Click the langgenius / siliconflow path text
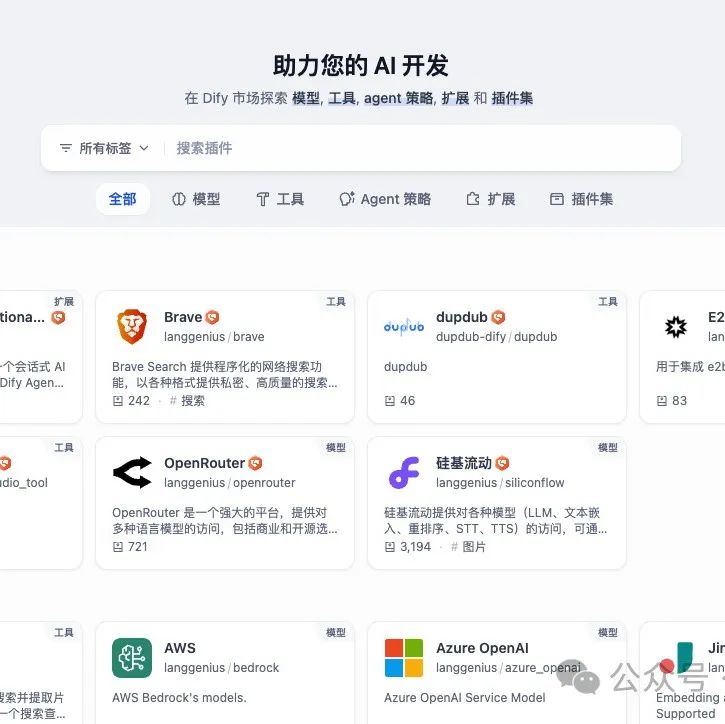 (500, 483)
